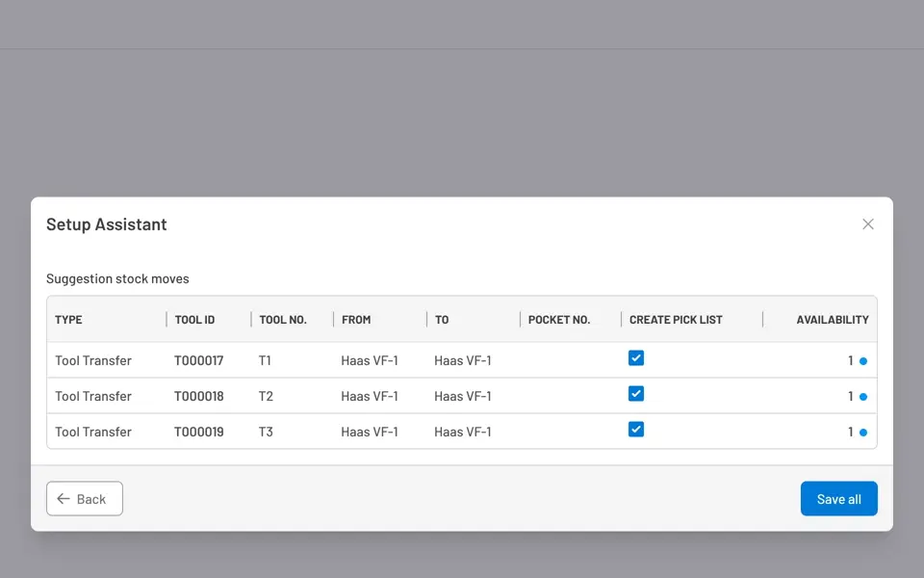
Task: Click empty Pocket No. cell for T000017
Action: click(571, 360)
